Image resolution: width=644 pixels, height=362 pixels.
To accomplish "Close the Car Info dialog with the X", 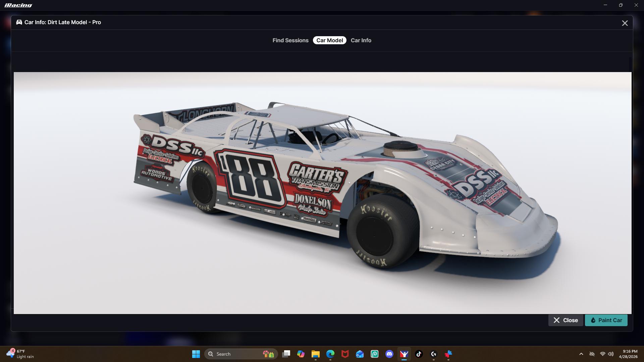I will [x=625, y=23].
